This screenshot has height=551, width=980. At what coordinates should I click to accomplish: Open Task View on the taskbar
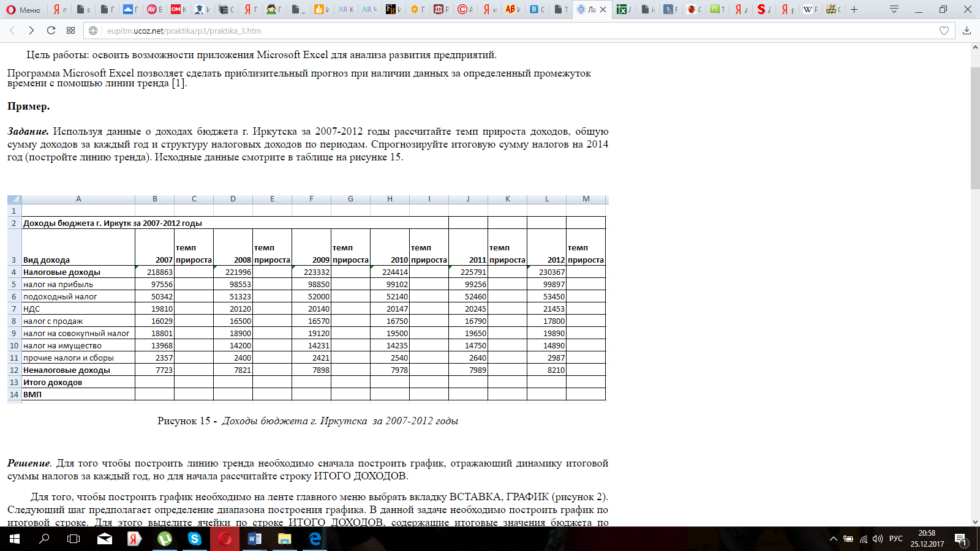[73, 539]
